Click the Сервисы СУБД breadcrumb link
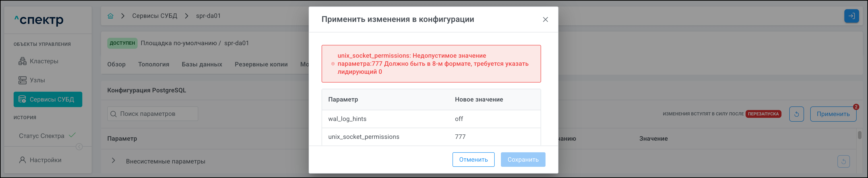 coord(154,16)
